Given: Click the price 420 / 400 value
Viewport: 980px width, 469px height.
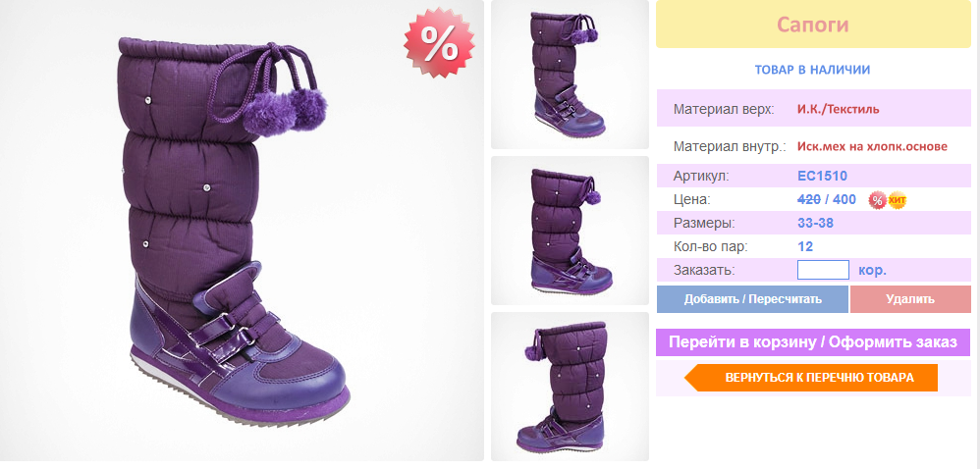Looking at the screenshot, I should 827,200.
